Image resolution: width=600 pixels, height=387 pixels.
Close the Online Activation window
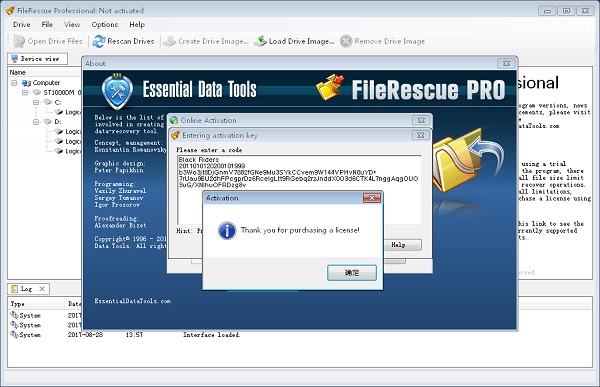[x=421, y=120]
